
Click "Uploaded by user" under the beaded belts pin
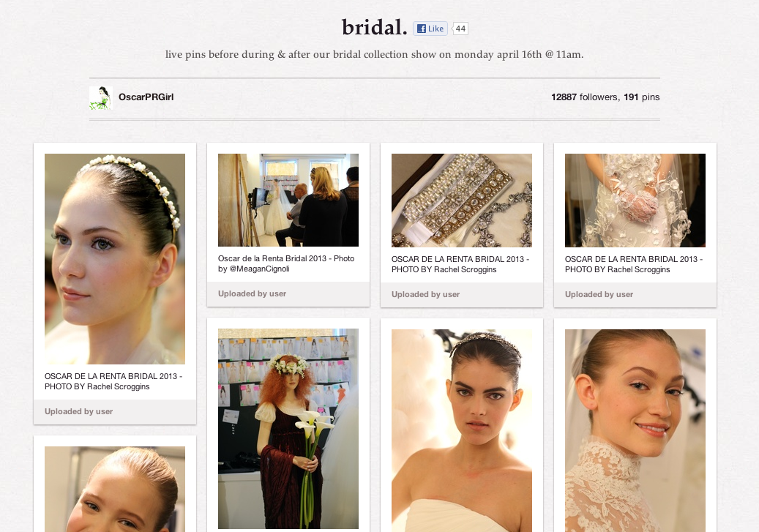[x=426, y=294]
